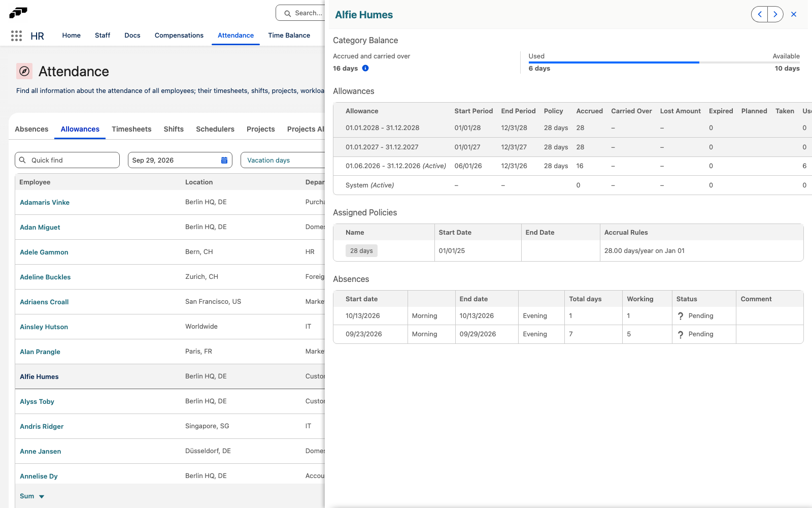Open employee Adele Gammon
Screen dimensions: 812x508
44,252
